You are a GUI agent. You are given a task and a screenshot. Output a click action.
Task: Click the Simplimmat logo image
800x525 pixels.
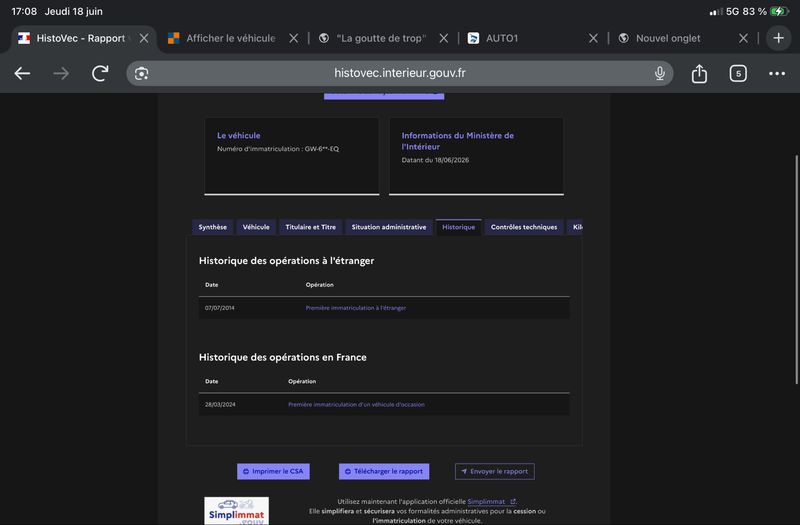[x=236, y=511]
